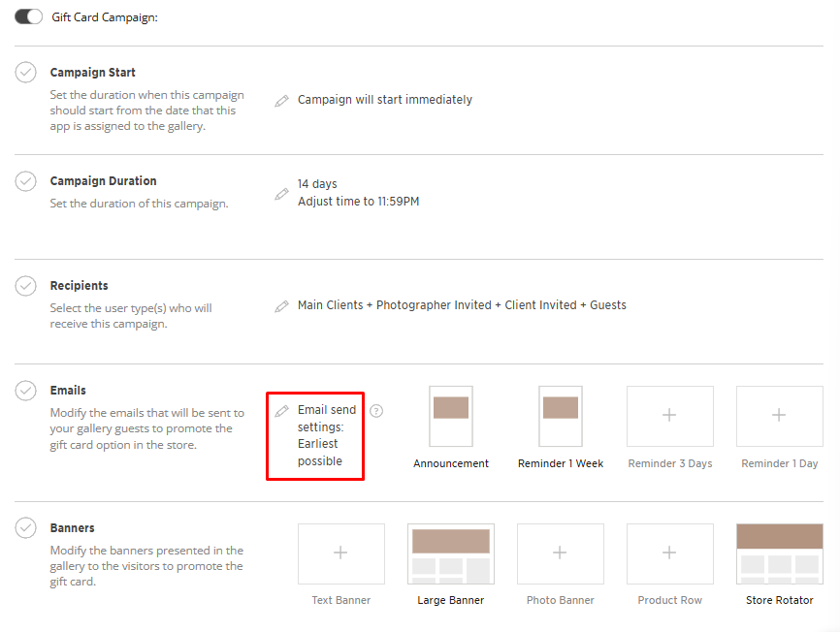Click the Campaign Start checkmark circle
Image resolution: width=840 pixels, height=632 pixels.
click(x=26, y=73)
